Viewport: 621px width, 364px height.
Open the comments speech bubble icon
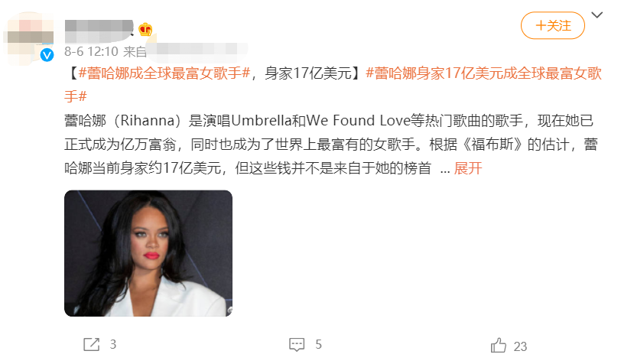point(297,344)
